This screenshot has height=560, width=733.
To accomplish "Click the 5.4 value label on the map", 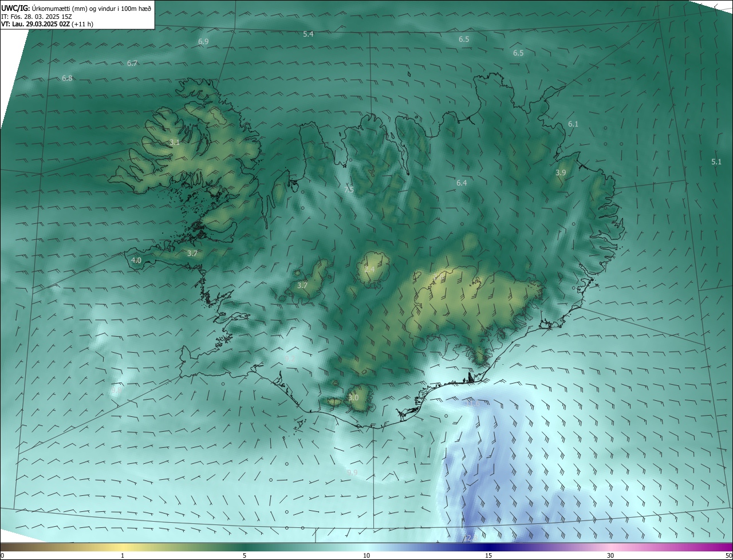I will [x=308, y=34].
